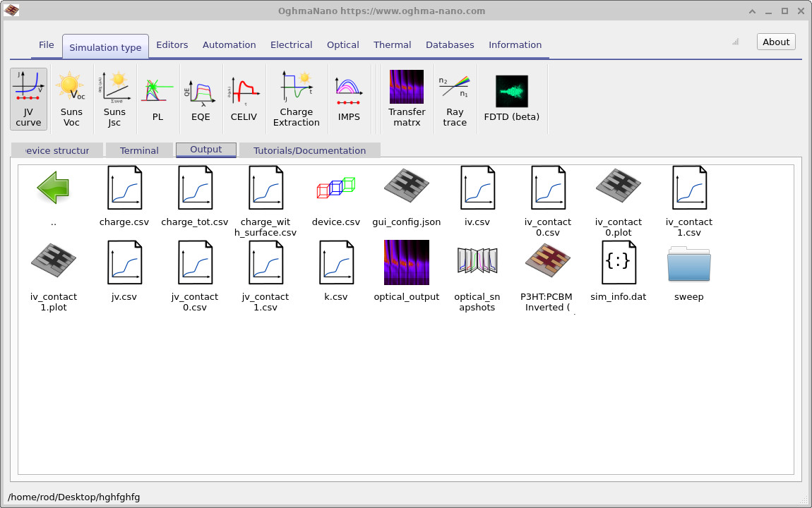This screenshot has width=812, height=508.
Task: Open the Information ribbon tab
Action: click(515, 45)
